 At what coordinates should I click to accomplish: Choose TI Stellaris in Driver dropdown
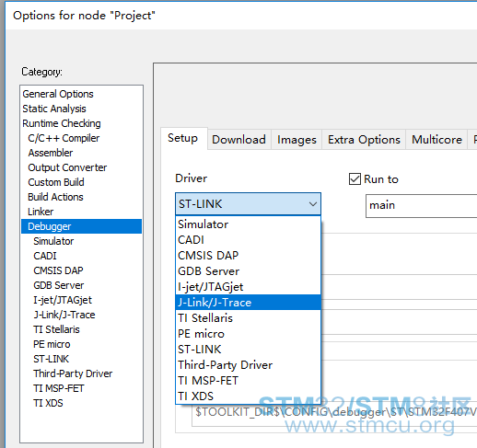pyautogui.click(x=248, y=318)
